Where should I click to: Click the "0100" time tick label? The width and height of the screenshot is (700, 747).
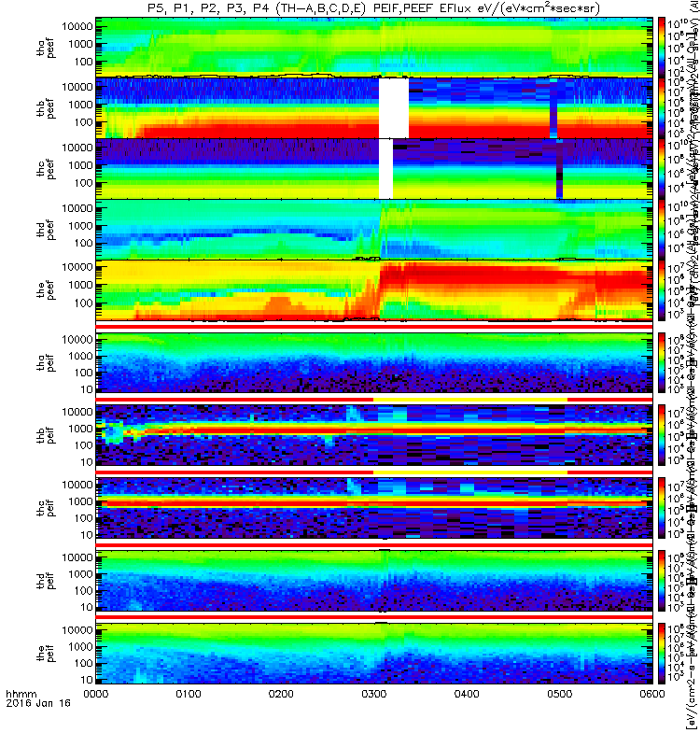click(189, 694)
